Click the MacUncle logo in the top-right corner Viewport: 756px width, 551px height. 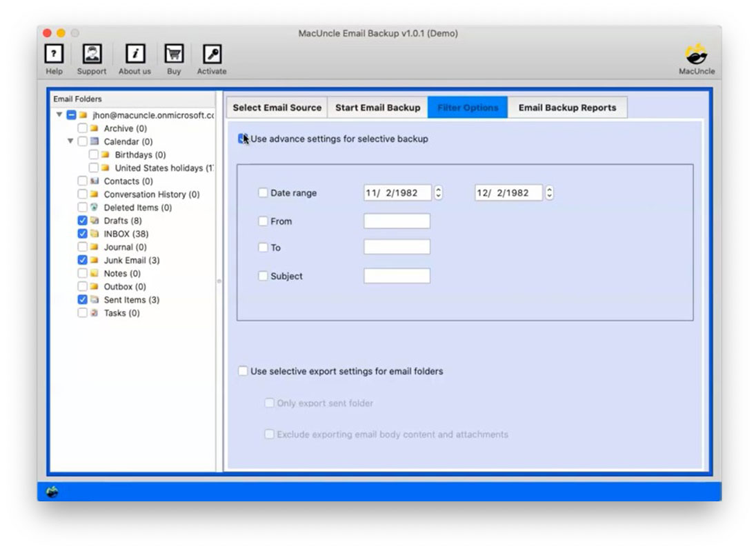click(697, 56)
